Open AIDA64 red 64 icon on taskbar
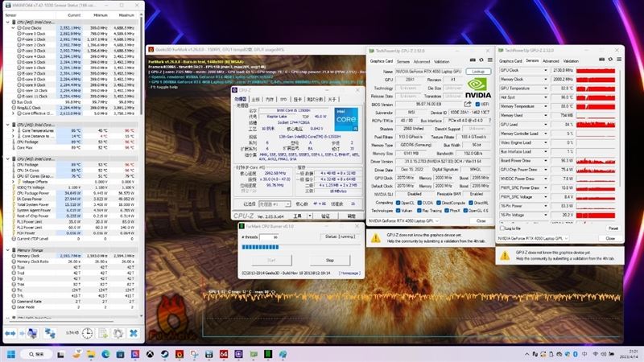 click(224, 354)
